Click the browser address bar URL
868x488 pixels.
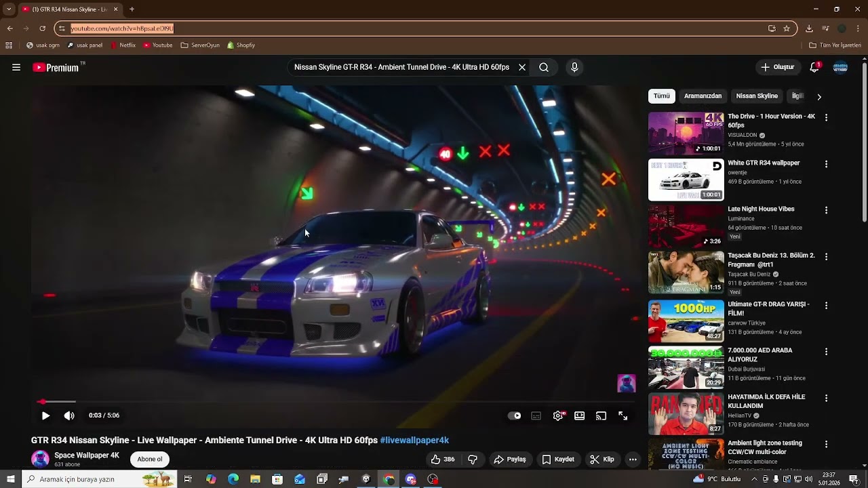(122, 28)
